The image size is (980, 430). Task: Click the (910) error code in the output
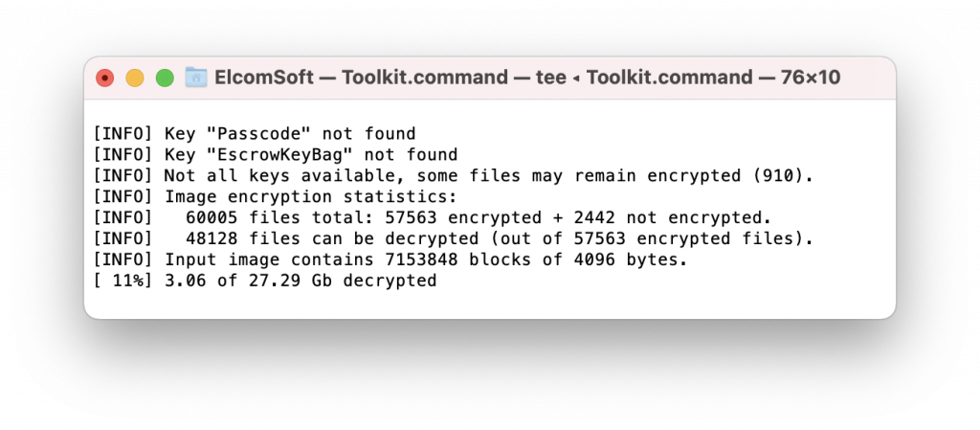(x=777, y=175)
